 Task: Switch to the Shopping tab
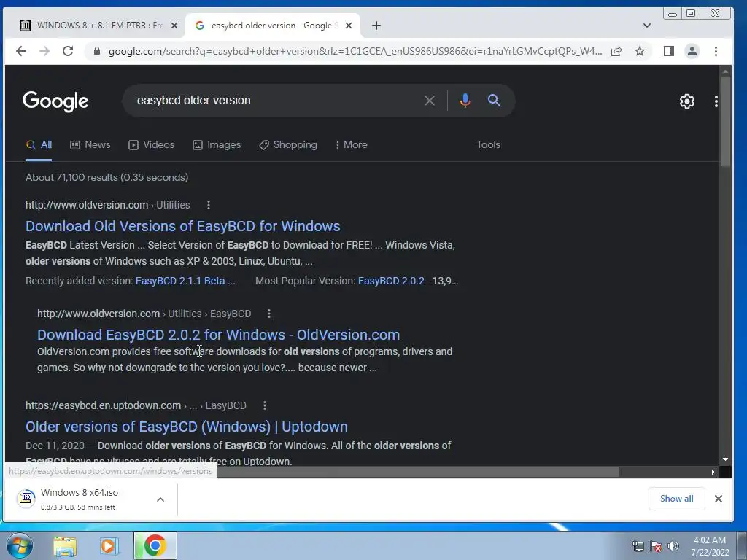(x=287, y=145)
